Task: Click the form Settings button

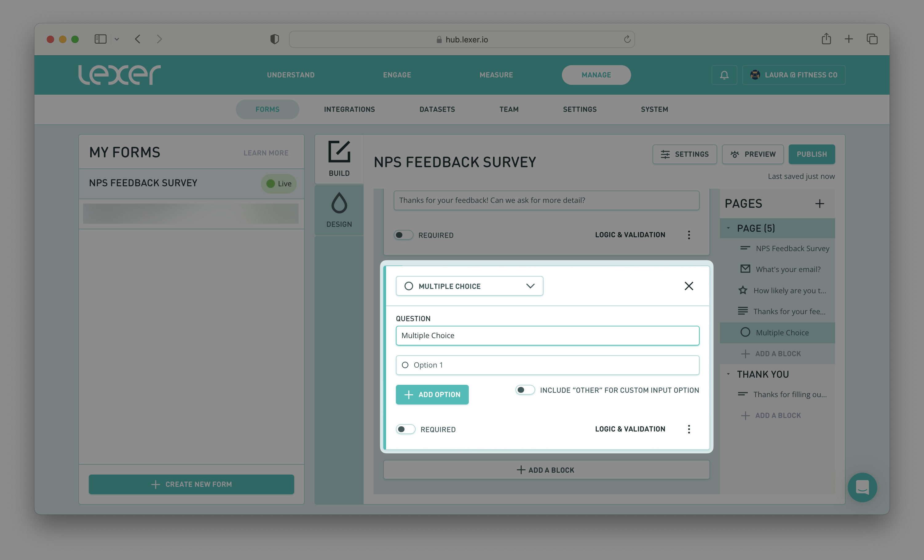Action: point(684,154)
